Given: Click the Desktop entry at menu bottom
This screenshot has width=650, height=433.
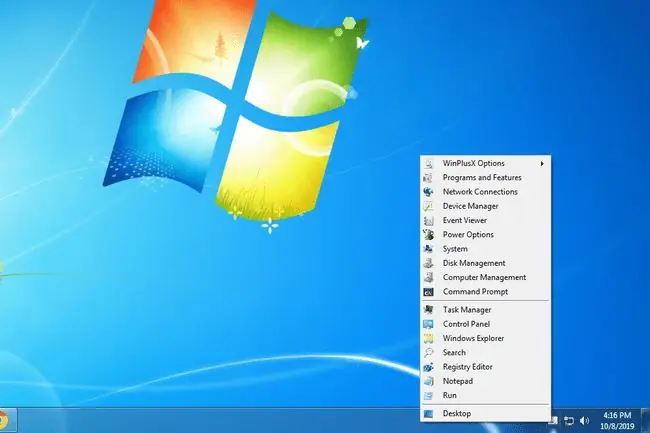Looking at the screenshot, I should tap(485, 414).
